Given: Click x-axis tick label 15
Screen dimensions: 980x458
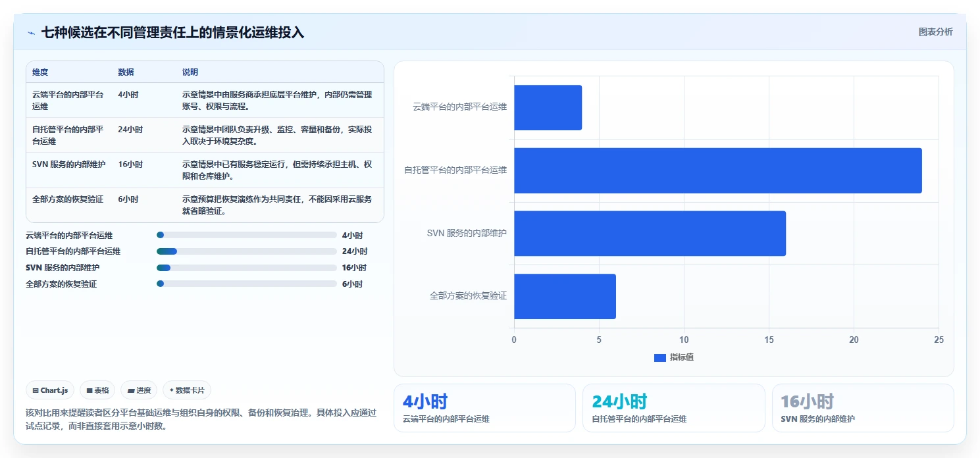Looking at the screenshot, I should click(x=769, y=340).
